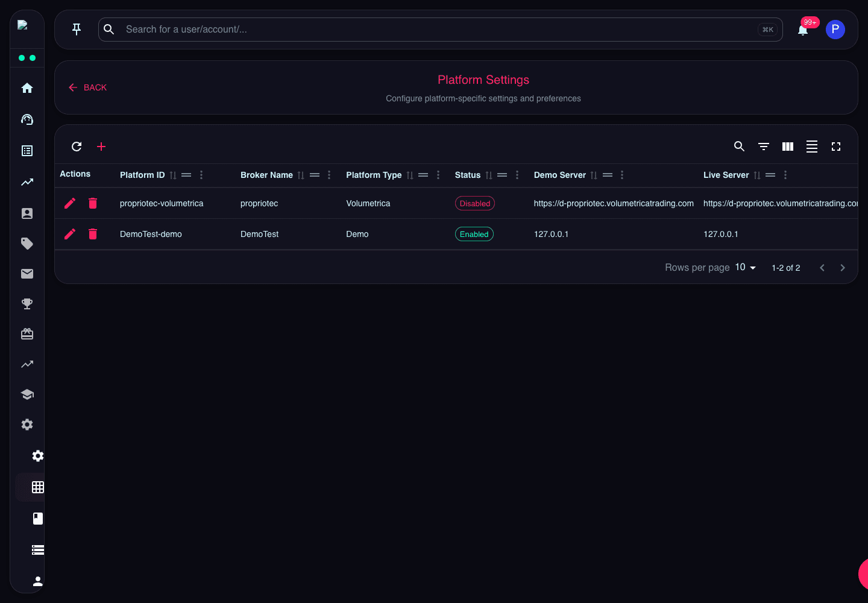Click the Platform Settings heading
The height and width of the screenshot is (603, 868).
pos(483,80)
